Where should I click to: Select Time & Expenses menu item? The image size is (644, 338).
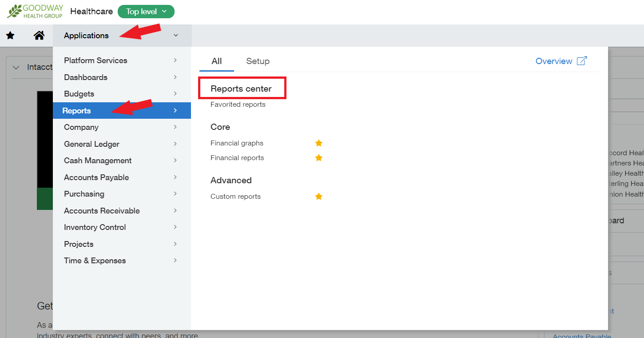tap(122, 261)
